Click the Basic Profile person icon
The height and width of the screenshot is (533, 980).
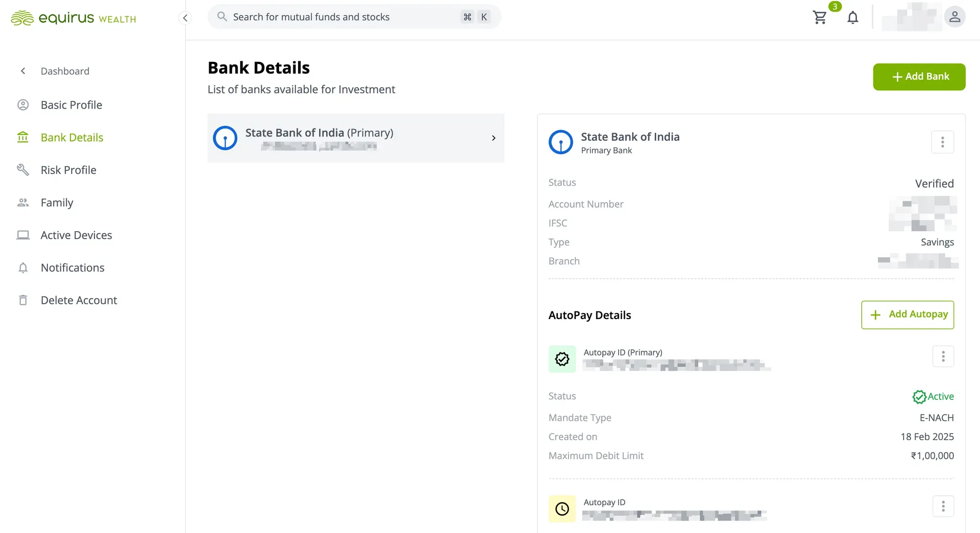(x=23, y=105)
